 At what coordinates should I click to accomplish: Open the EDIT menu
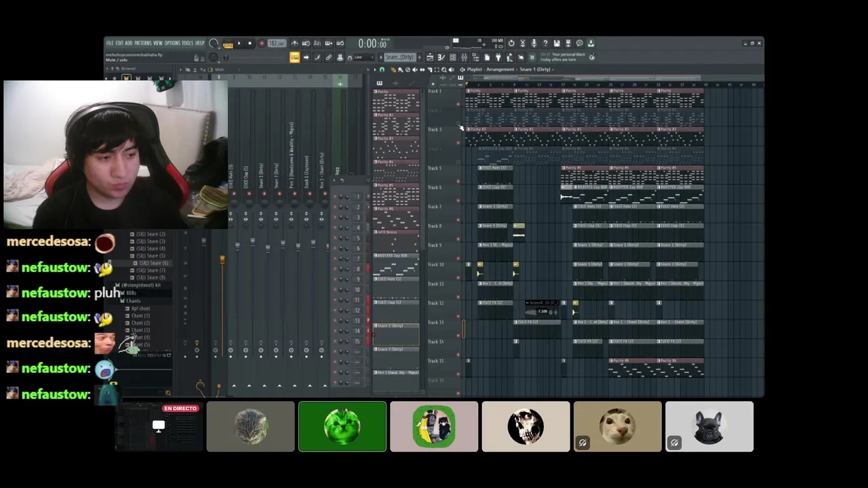coord(119,43)
